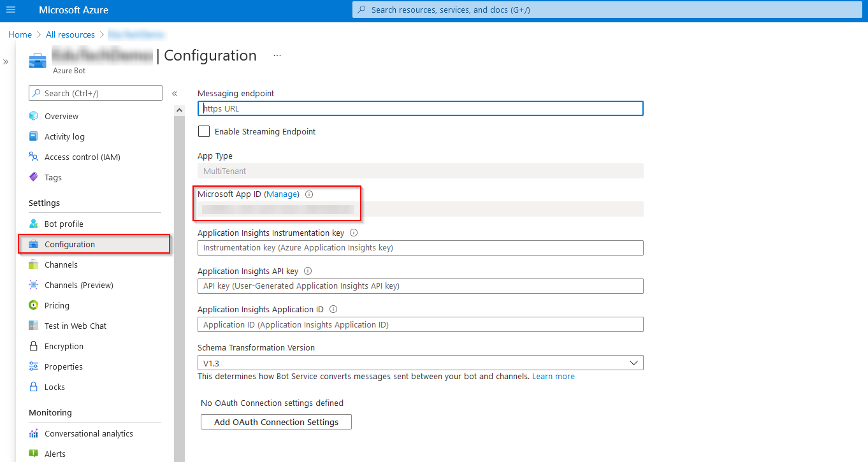Click the Conversational analytics chart icon
The image size is (868, 462).
pyautogui.click(x=34, y=433)
